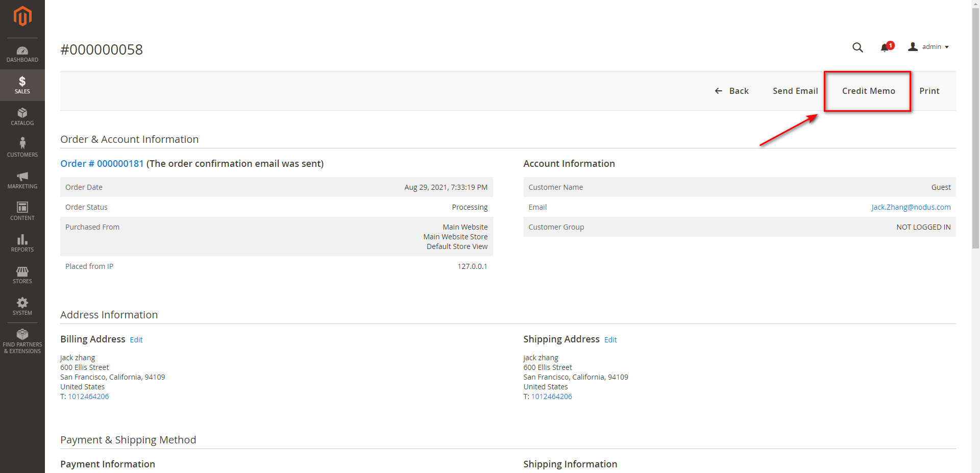
Task: Expand the admin account dropdown
Action: tap(929, 47)
